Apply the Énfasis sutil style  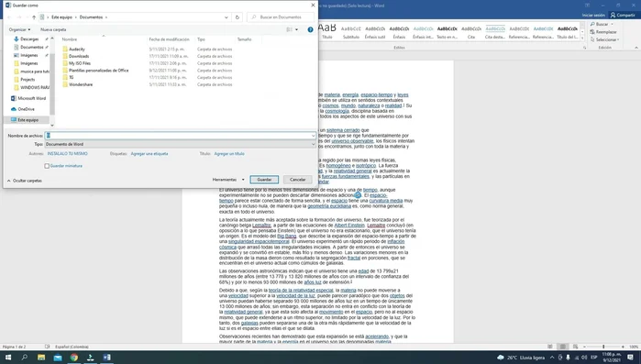pyautogui.click(x=375, y=32)
